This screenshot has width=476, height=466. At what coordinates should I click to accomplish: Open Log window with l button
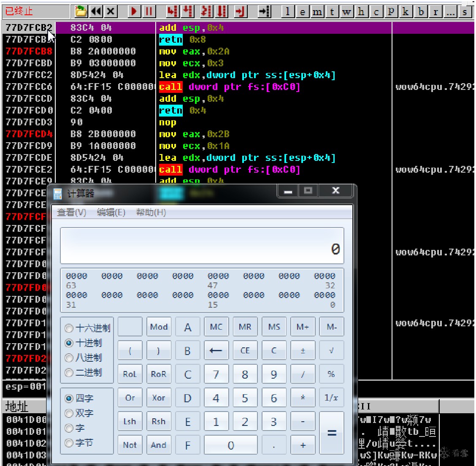tap(287, 11)
